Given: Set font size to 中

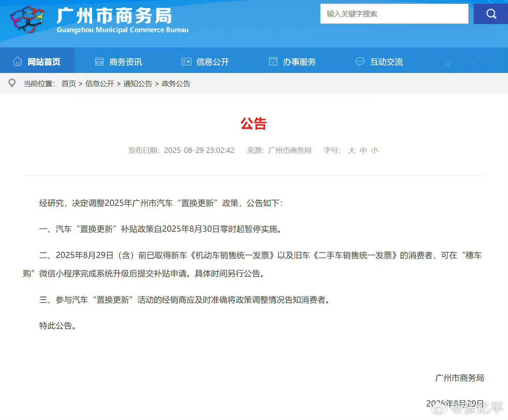Looking at the screenshot, I should pos(363,150).
